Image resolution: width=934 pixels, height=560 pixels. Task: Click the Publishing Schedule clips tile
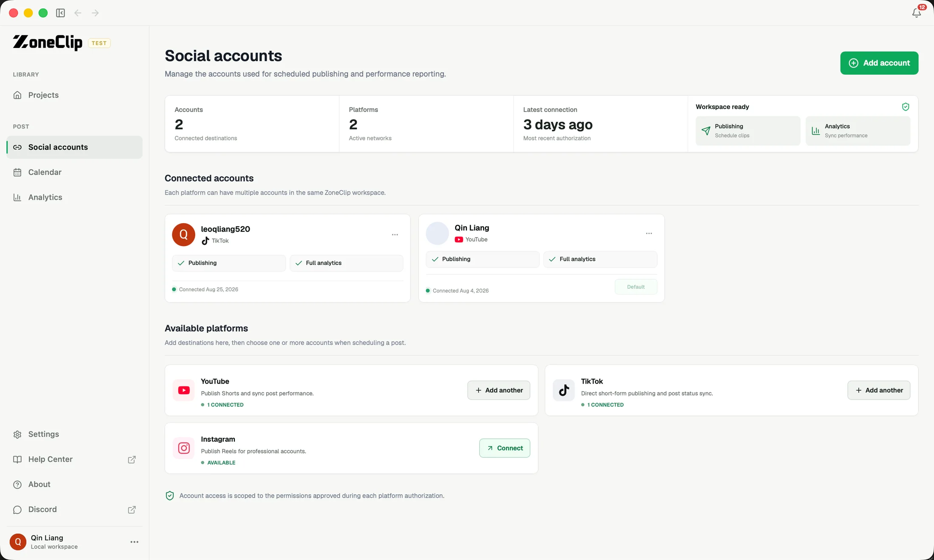[748, 131]
